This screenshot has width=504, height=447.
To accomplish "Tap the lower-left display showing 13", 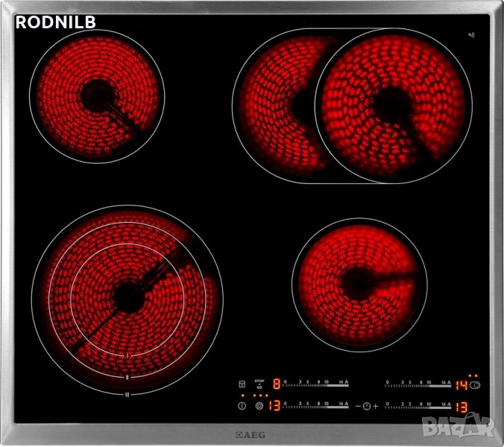I will point(274,406).
